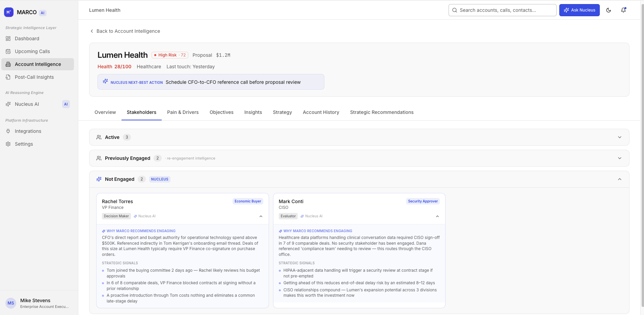Screen dimensions: 644x315
Task: Click Nucleus AI label on Rachel Torres card
Action: click(145, 216)
